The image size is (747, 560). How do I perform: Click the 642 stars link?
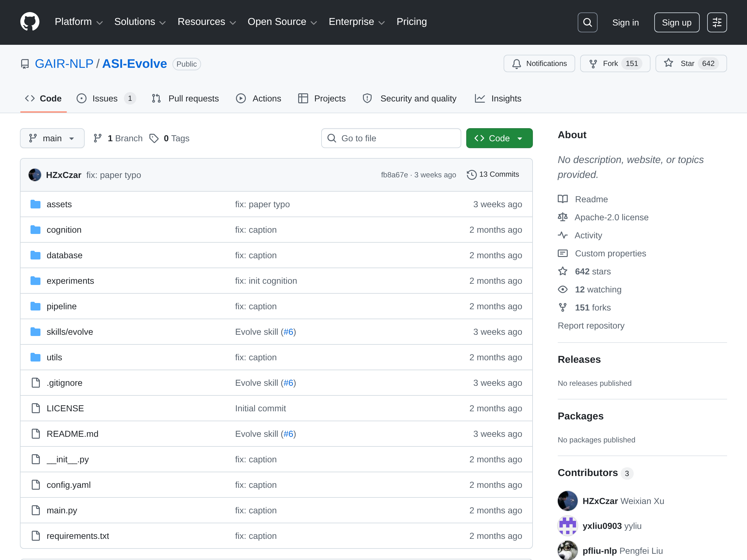click(593, 271)
